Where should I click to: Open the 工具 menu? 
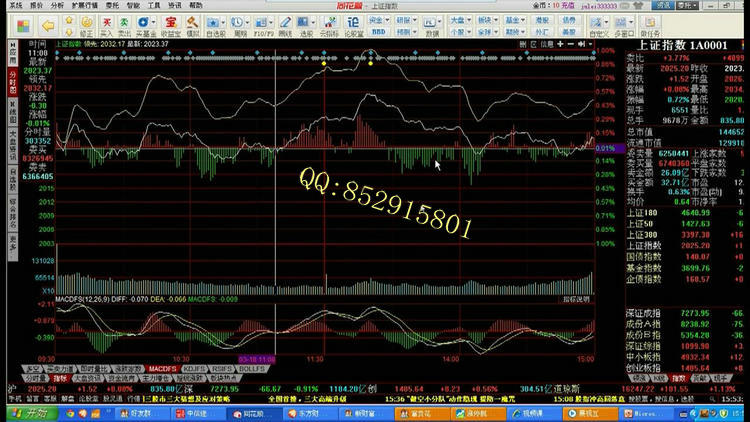pyautogui.click(x=153, y=5)
